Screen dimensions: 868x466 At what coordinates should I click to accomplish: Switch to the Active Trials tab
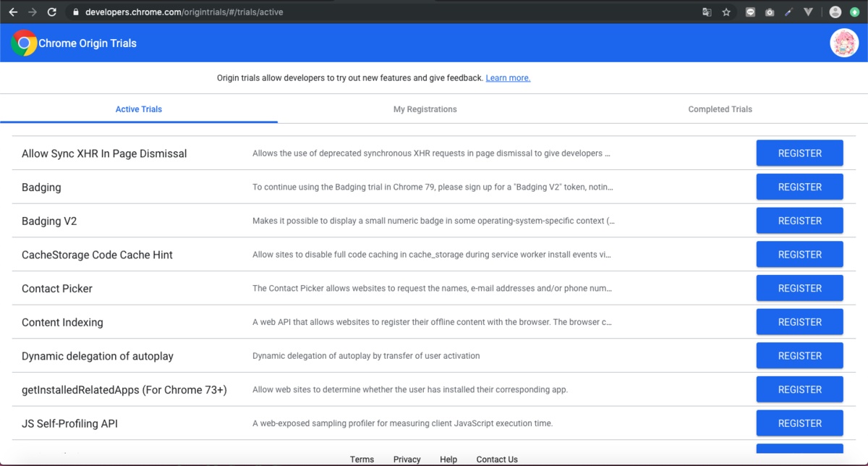tap(139, 109)
